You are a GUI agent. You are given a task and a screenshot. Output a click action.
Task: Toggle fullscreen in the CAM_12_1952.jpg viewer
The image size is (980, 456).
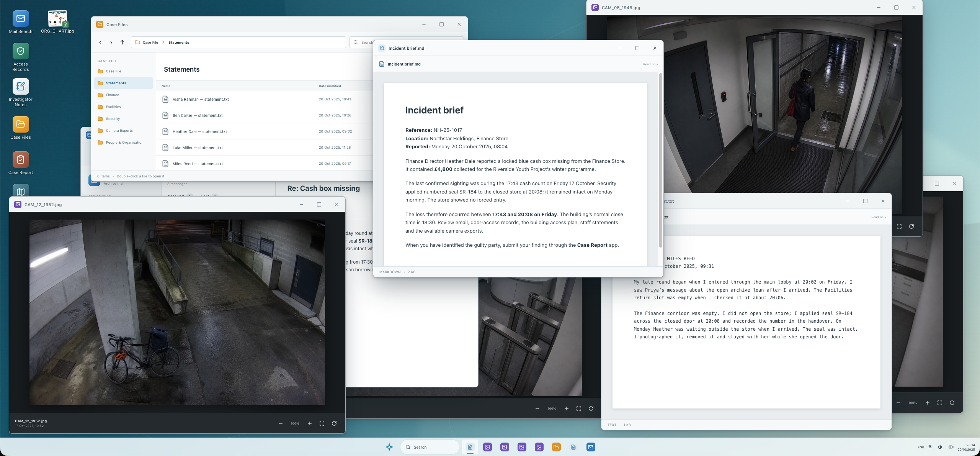click(x=322, y=423)
